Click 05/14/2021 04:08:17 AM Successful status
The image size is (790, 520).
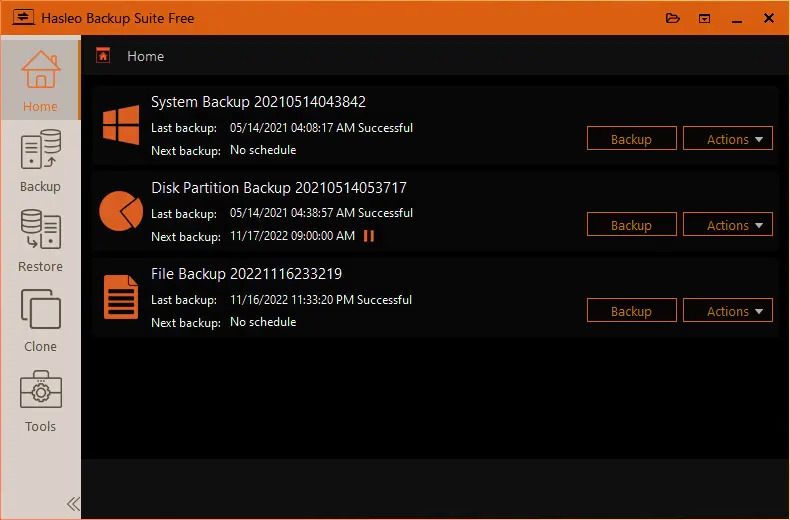point(321,127)
